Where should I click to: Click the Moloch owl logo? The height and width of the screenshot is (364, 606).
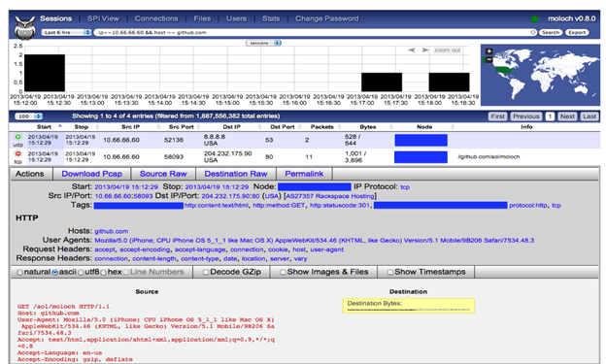(24, 27)
